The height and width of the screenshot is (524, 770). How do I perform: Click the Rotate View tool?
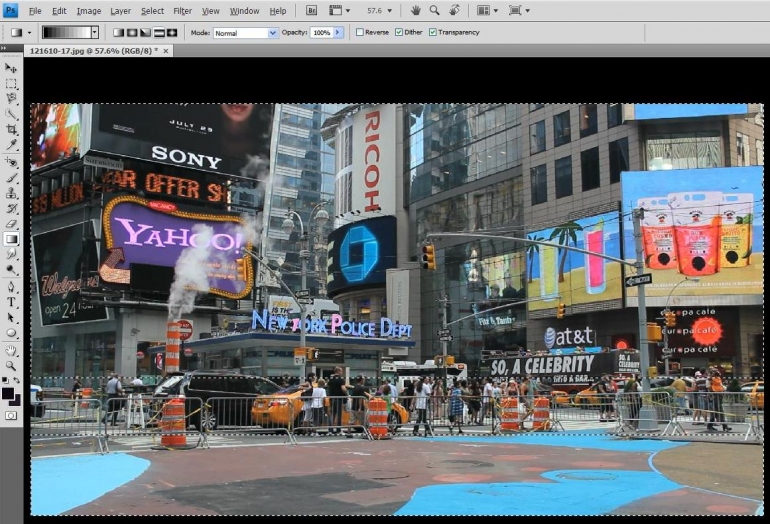click(455, 10)
